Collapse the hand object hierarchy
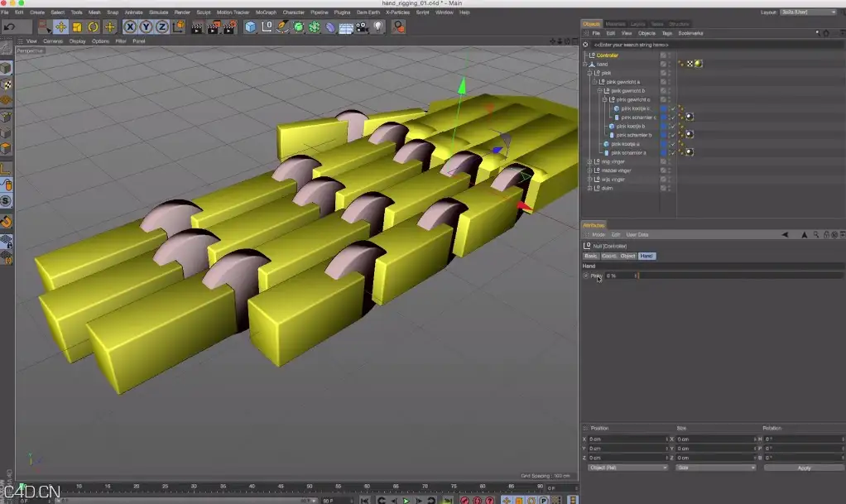The width and height of the screenshot is (846, 504). (585, 65)
